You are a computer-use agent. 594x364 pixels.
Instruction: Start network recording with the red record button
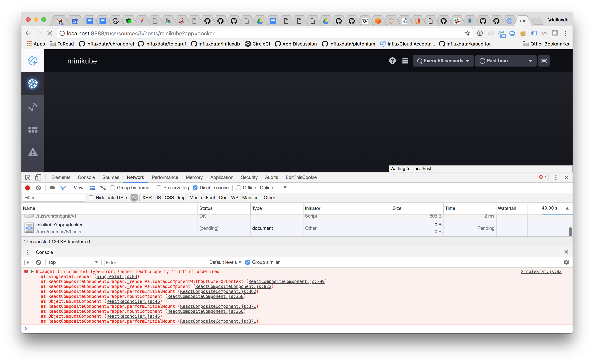(28, 188)
